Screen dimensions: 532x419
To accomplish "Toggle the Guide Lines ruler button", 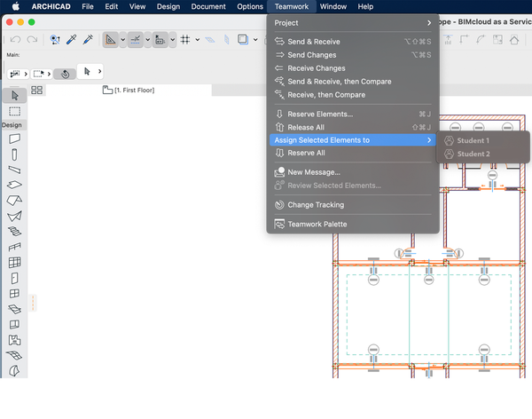I will click(x=111, y=40).
